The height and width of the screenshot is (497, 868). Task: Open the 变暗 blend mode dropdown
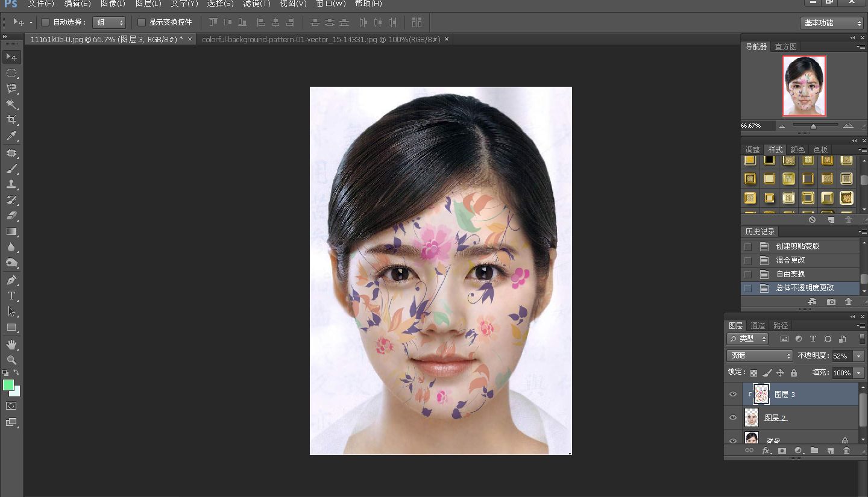pos(758,355)
